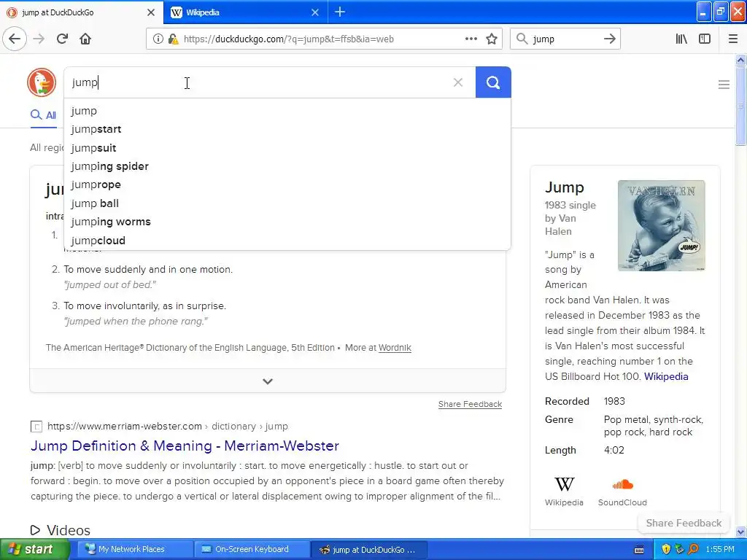Click the DuckDuckGo duck logo
This screenshot has height=560, width=747.
tap(42, 82)
